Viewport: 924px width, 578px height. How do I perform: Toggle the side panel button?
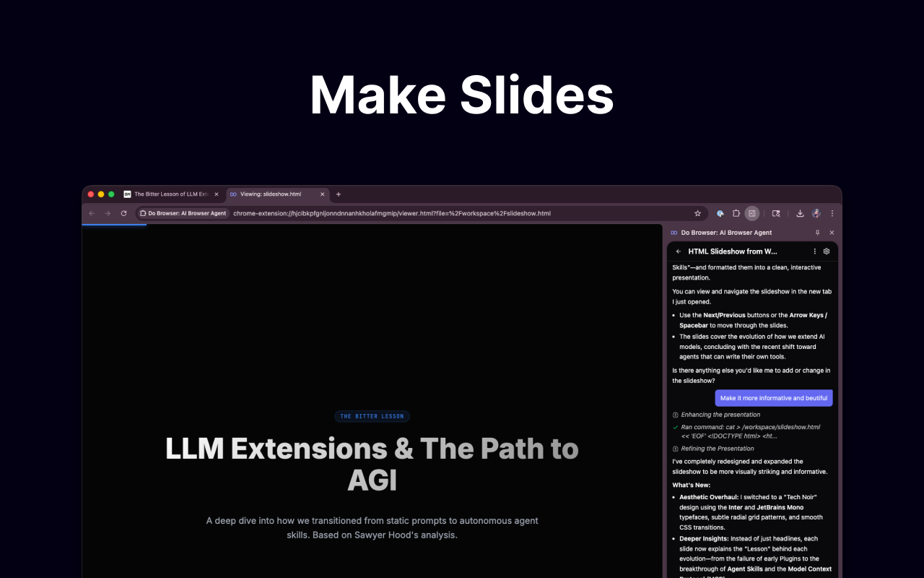[x=752, y=213]
